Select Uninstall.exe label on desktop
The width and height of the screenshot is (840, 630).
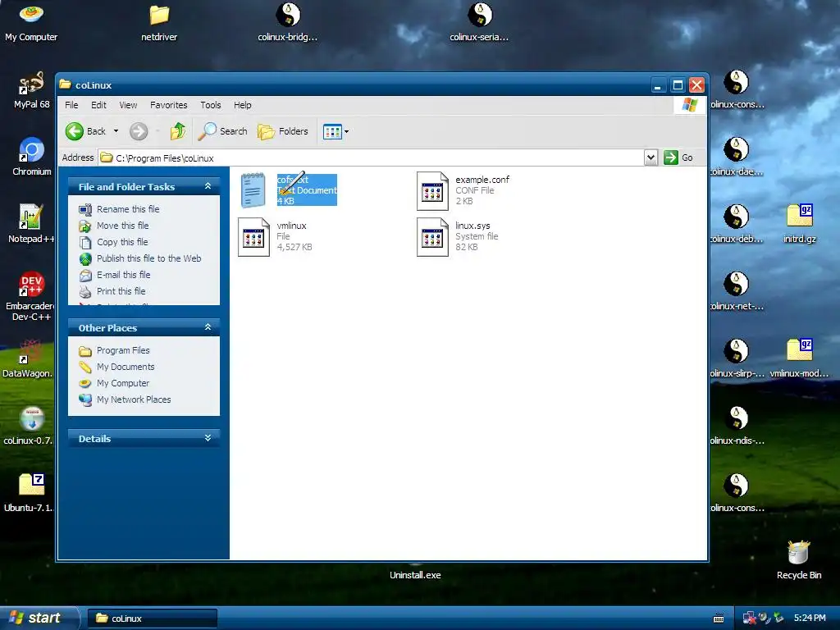click(415, 575)
